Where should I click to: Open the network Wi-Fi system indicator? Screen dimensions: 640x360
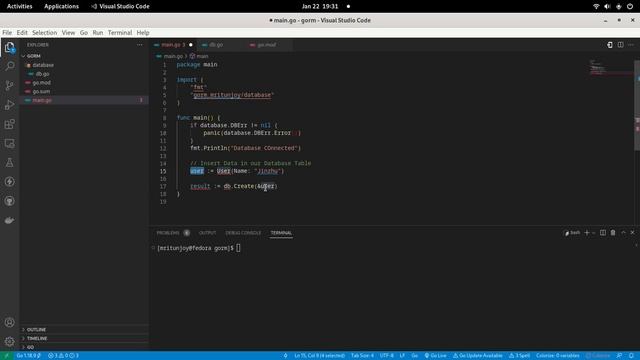(596, 7)
